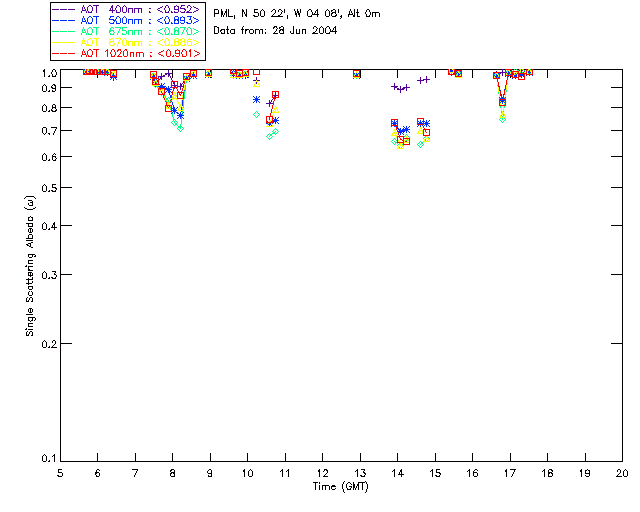Viewport: 640px width, 512px height.
Task: Click y-axis tick label 0.7
Action: pos(49,131)
